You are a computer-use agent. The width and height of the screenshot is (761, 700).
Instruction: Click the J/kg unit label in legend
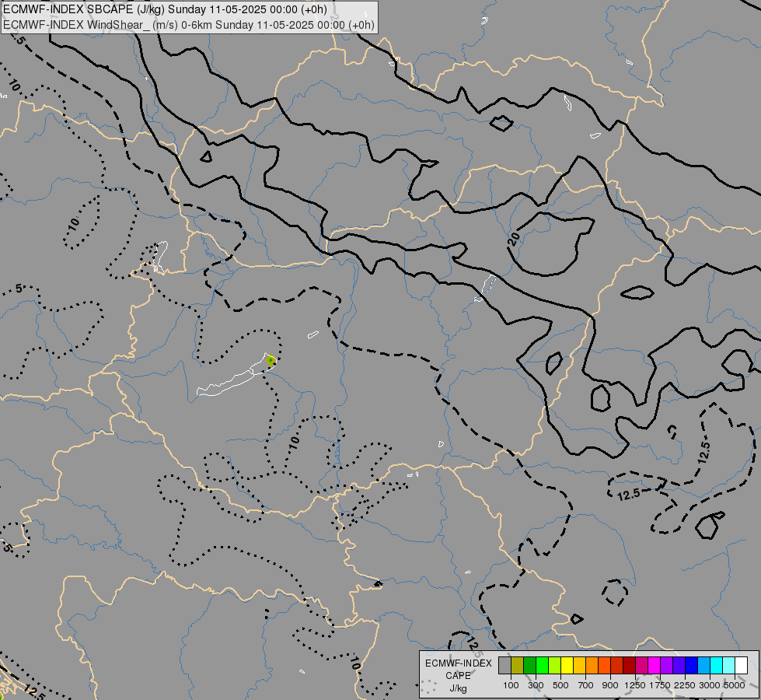(458, 688)
